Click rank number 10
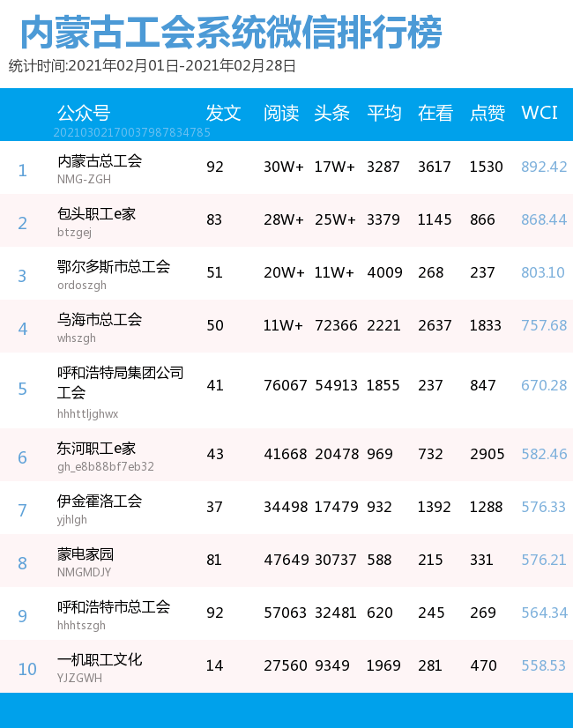Viewport: 573px width, 728px height. coord(27,669)
